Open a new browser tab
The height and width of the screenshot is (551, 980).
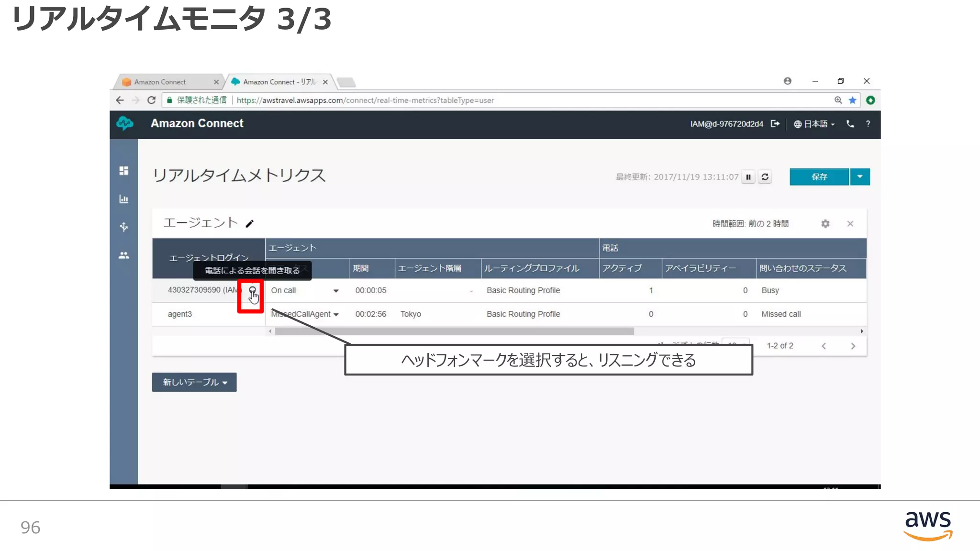(x=346, y=82)
